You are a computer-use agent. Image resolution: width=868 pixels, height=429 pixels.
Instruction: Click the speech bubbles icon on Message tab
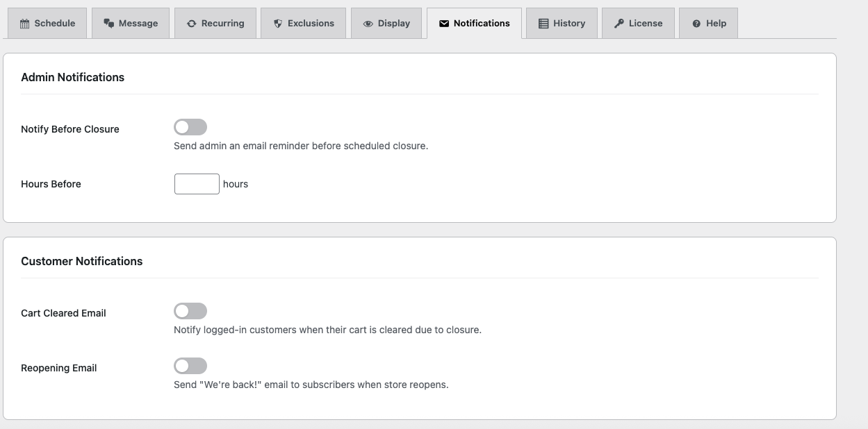click(109, 24)
